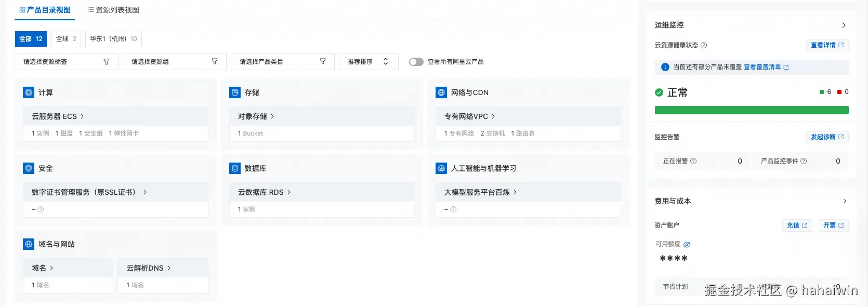Click 发起诊断 button
Screen dimensions: 868x307
(827, 137)
